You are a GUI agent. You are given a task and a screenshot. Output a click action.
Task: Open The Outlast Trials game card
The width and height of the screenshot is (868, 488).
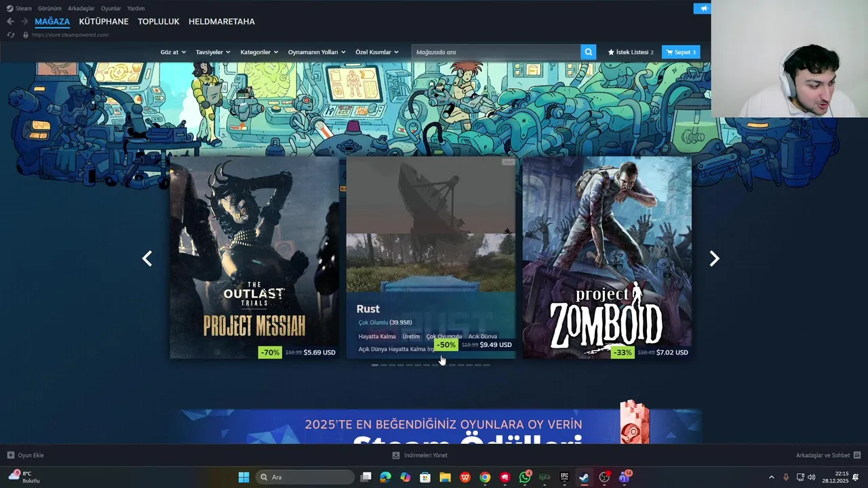tap(254, 258)
